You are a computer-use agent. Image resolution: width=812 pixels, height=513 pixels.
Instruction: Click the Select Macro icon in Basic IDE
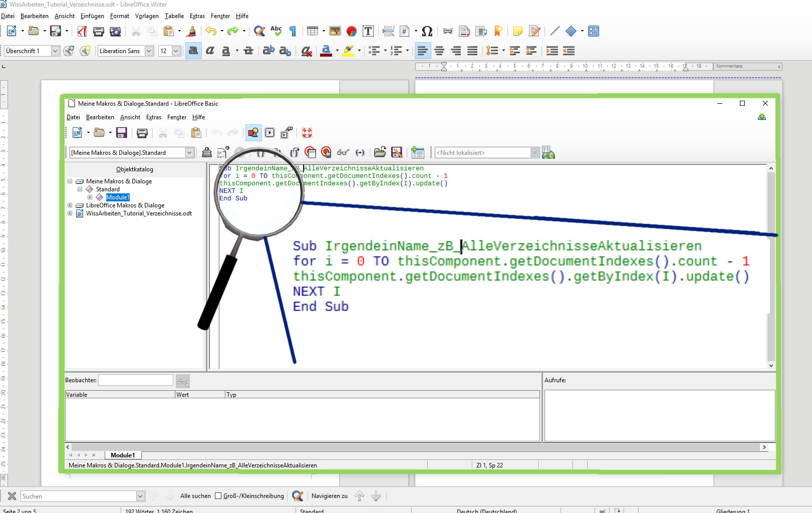coord(270,133)
